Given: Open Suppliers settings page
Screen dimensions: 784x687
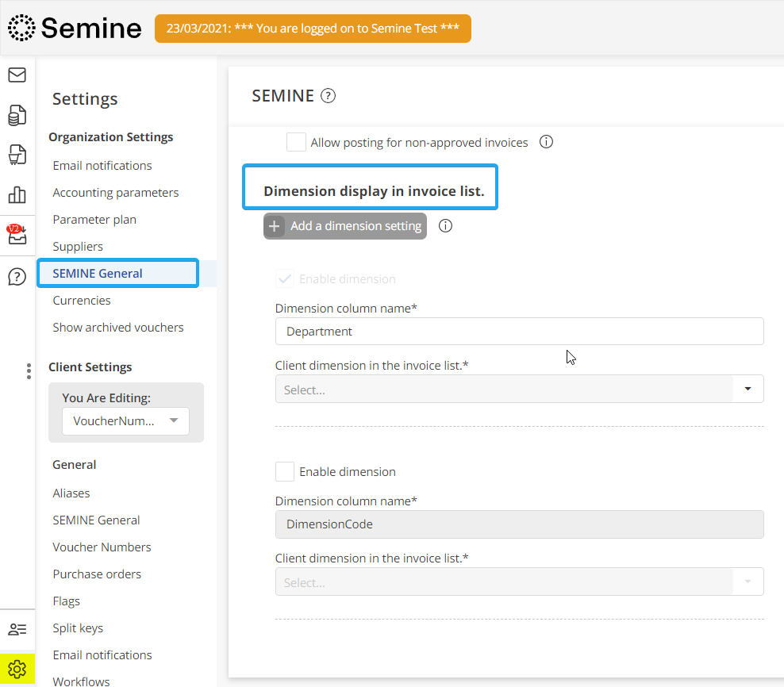Looking at the screenshot, I should pyautogui.click(x=78, y=247).
